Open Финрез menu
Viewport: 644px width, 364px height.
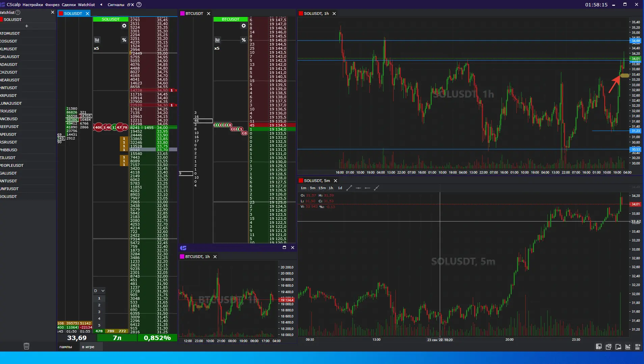pos(52,5)
